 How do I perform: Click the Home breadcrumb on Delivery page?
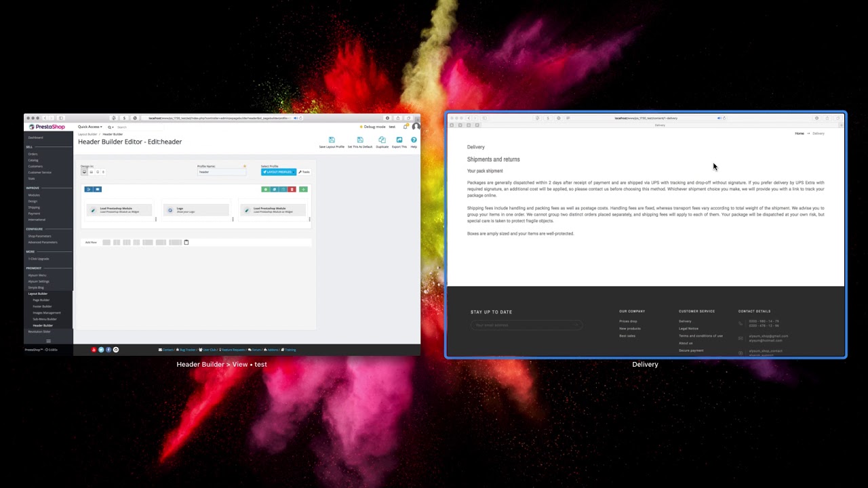[800, 134]
